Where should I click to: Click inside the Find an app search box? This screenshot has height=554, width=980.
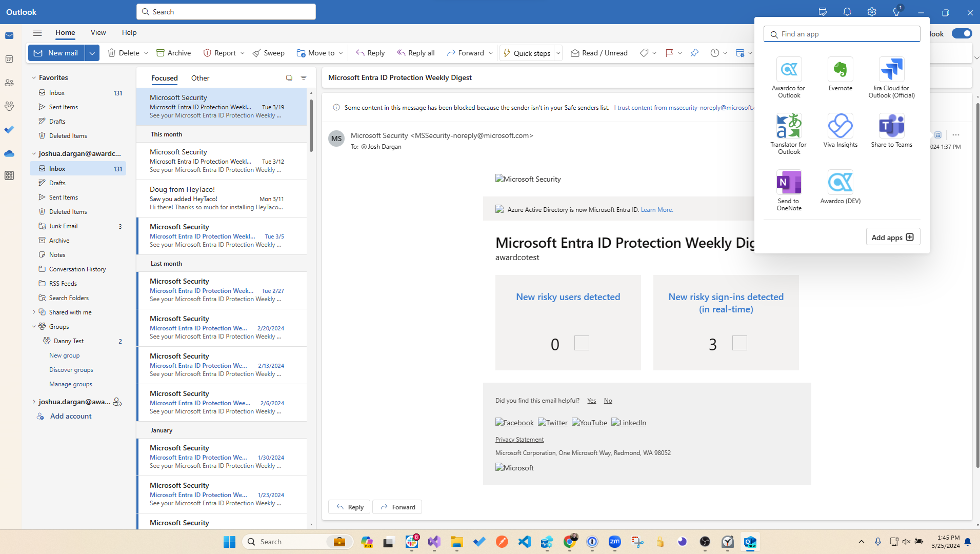(x=842, y=34)
